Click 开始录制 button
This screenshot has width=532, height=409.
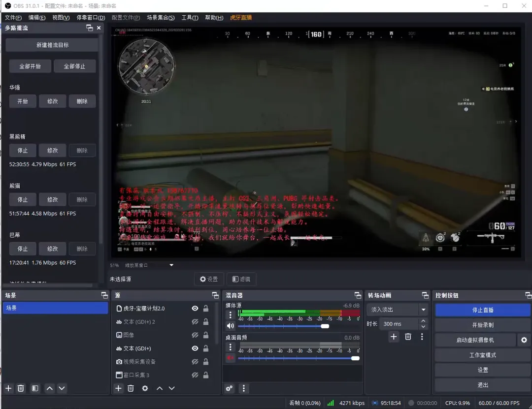pyautogui.click(x=483, y=325)
